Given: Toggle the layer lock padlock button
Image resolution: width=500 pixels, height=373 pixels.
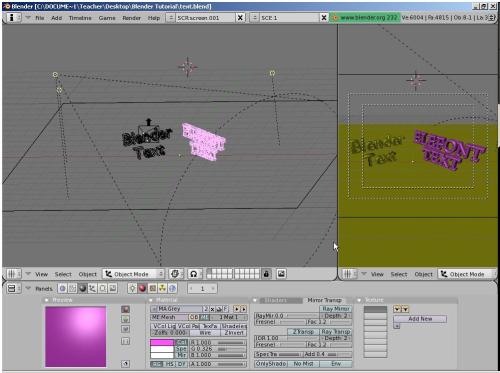Looking at the screenshot, I should [x=266, y=274].
